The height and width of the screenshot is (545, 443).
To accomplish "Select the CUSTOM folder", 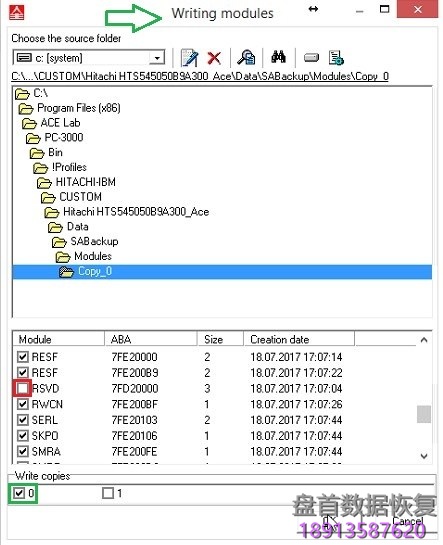I will point(71,197).
